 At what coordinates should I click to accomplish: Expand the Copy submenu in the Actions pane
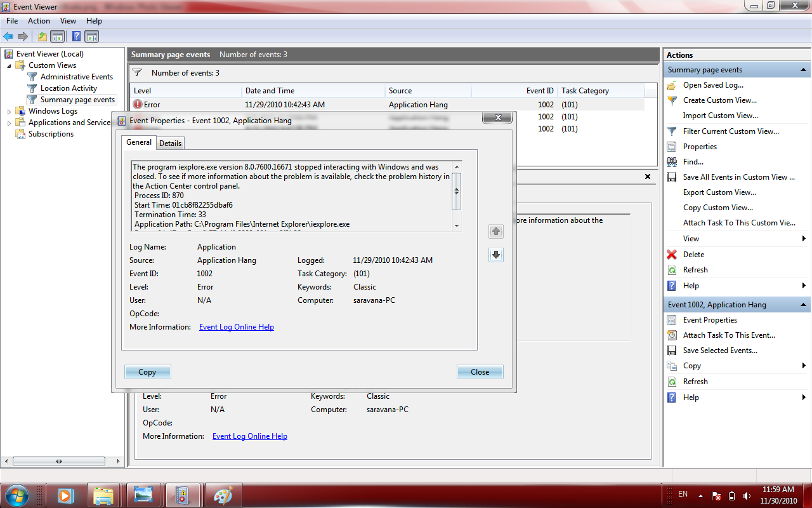pyautogui.click(x=736, y=366)
